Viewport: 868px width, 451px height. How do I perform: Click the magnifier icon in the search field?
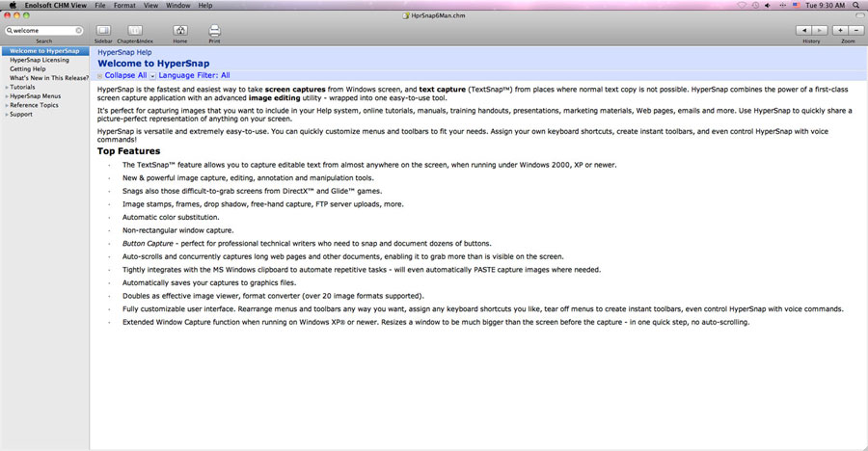[x=10, y=31]
